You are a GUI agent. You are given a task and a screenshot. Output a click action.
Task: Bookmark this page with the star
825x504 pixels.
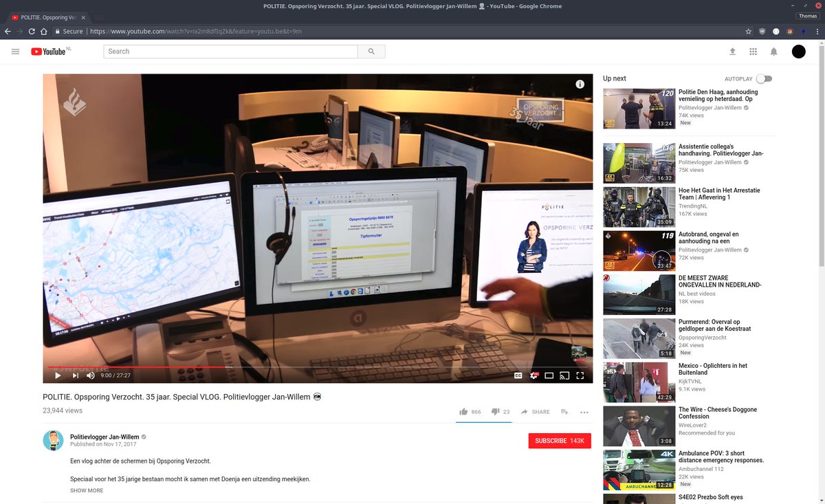[749, 31]
